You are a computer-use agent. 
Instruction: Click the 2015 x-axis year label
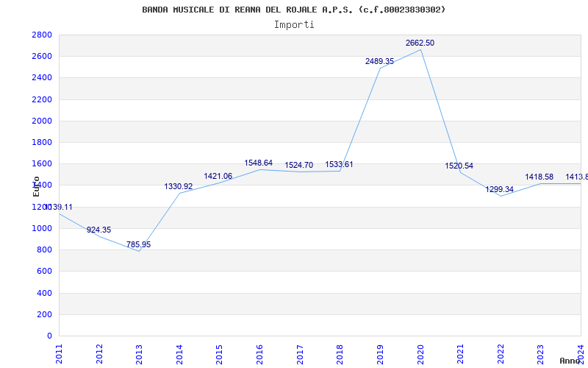(x=219, y=354)
